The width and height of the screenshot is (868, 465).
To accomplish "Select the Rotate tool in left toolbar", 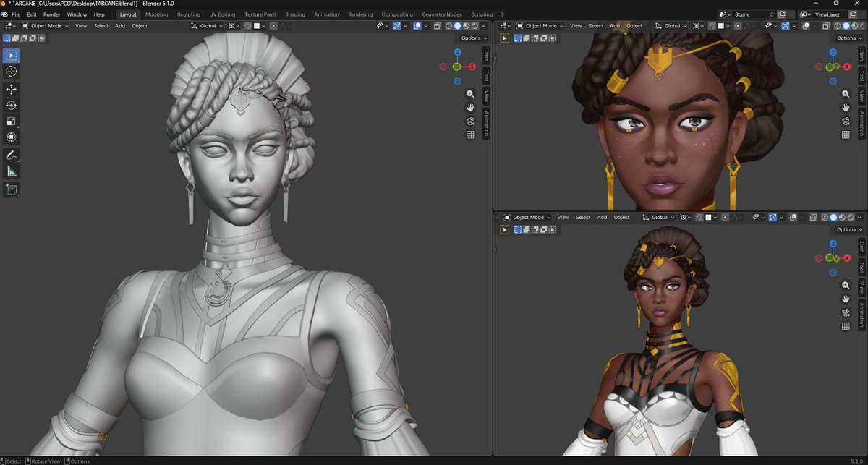I will click(x=11, y=105).
